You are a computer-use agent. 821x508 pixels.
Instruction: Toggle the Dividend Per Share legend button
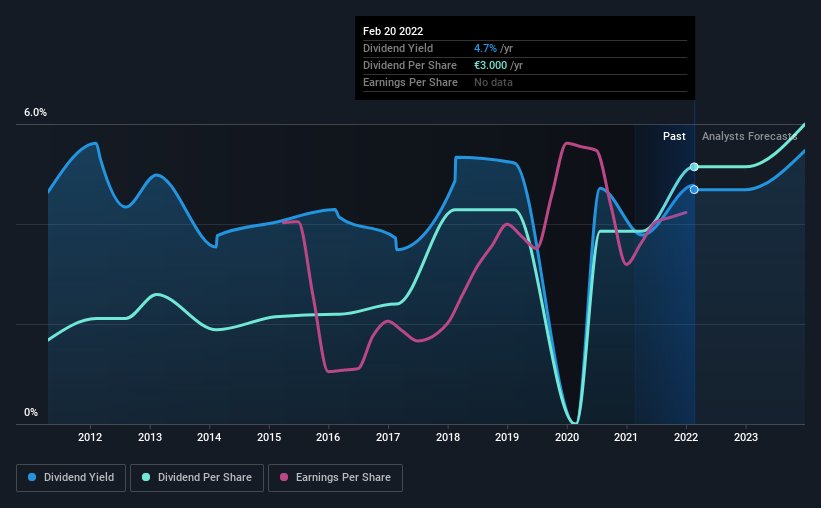197,478
